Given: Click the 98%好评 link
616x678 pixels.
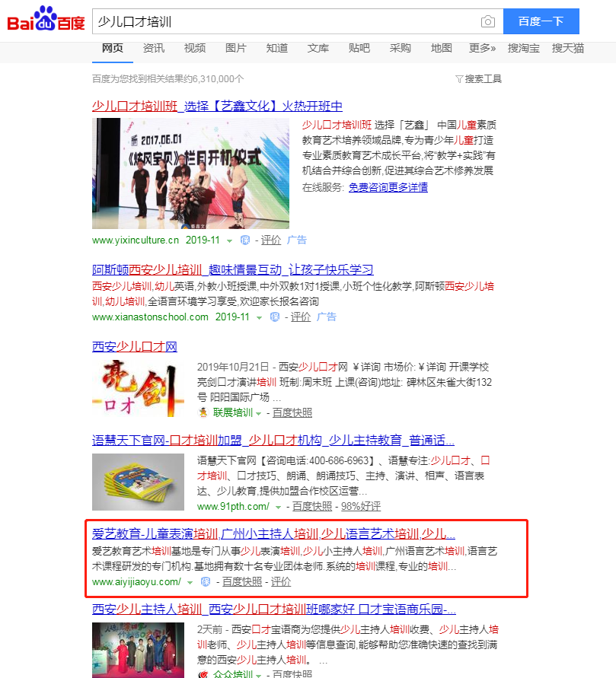Looking at the screenshot, I should (x=361, y=506).
